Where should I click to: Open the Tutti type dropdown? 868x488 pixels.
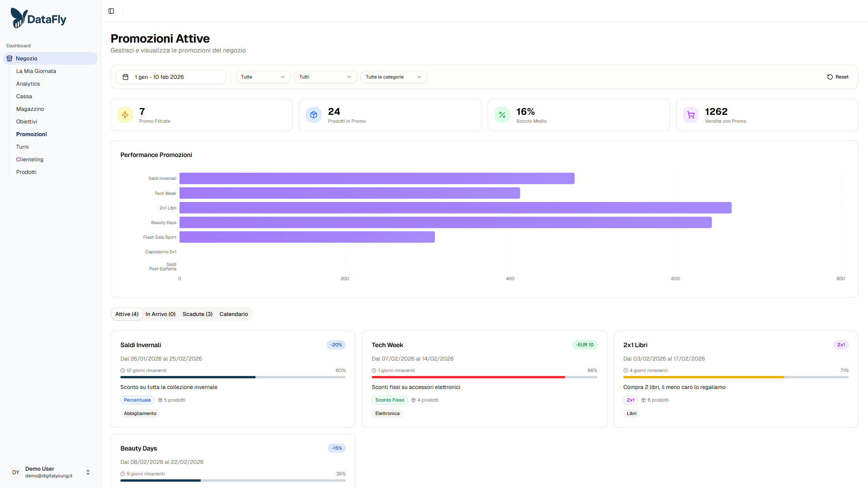tap(325, 77)
